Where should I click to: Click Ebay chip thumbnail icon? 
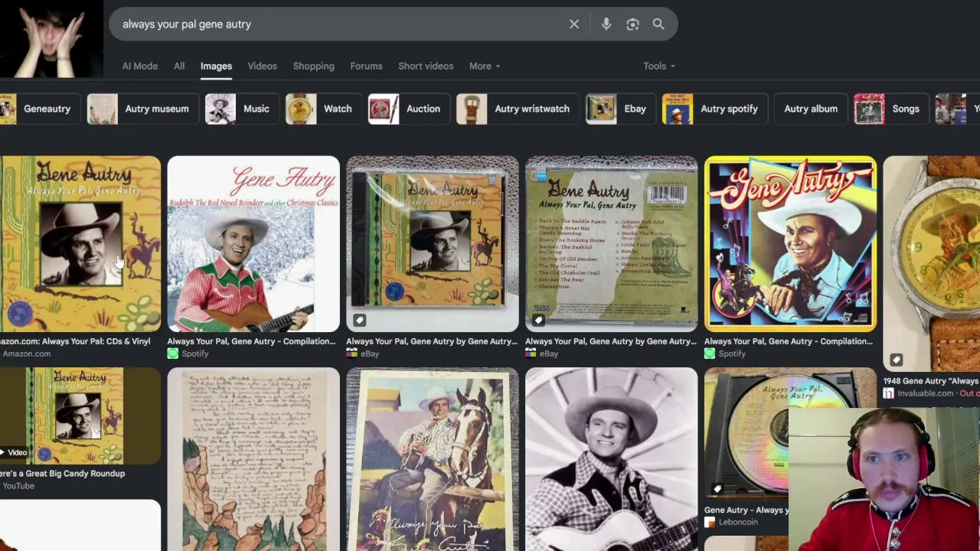[x=601, y=109]
